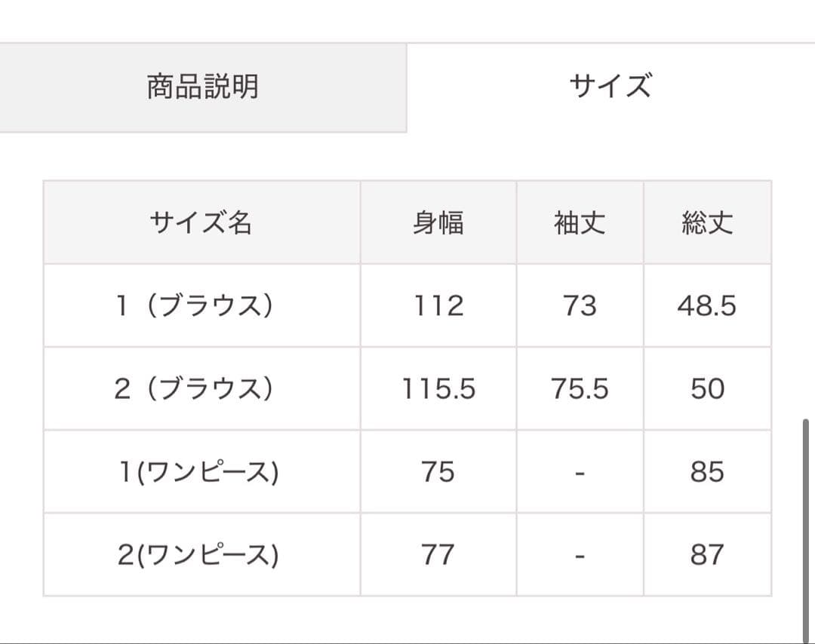
Task: Click the 袖丈 column header
Action: [580, 223]
